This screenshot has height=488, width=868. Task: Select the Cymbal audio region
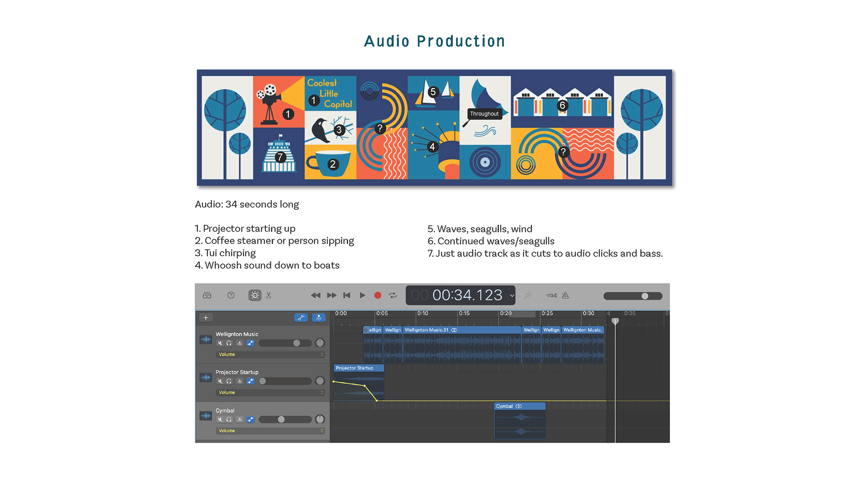(x=520, y=421)
